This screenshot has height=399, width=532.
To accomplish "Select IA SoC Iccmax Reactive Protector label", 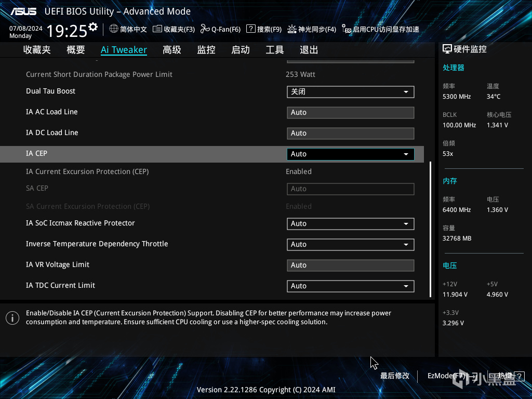I will (81, 223).
